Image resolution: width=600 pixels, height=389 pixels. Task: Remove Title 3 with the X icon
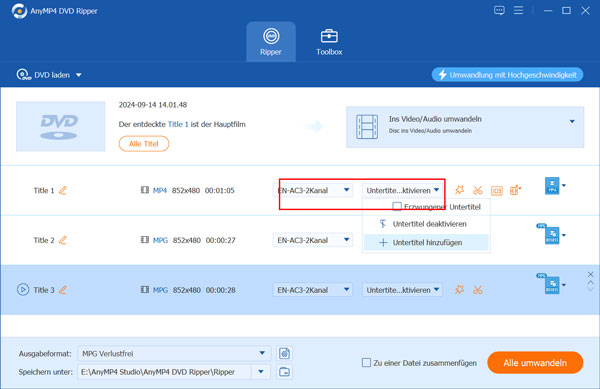coord(590,274)
